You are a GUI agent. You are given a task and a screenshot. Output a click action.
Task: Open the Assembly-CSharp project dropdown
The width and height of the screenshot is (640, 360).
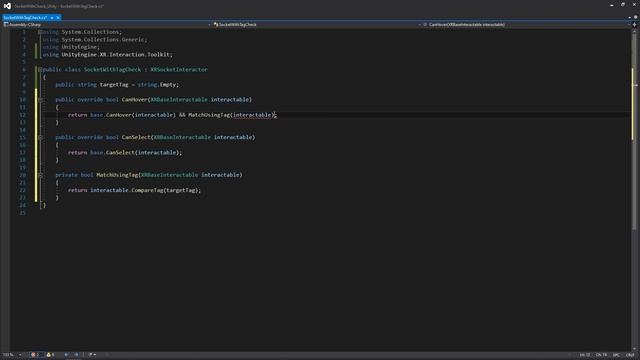[107, 25]
